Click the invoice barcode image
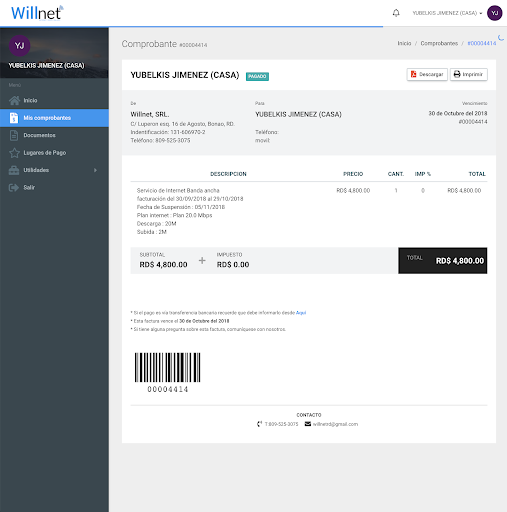 tap(168, 367)
